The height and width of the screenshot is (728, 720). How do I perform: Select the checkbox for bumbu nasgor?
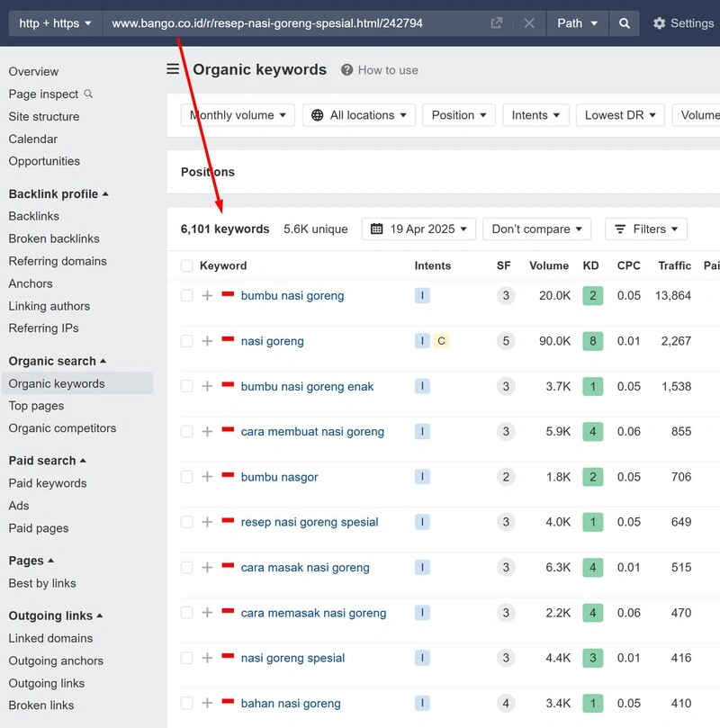pyautogui.click(x=186, y=477)
